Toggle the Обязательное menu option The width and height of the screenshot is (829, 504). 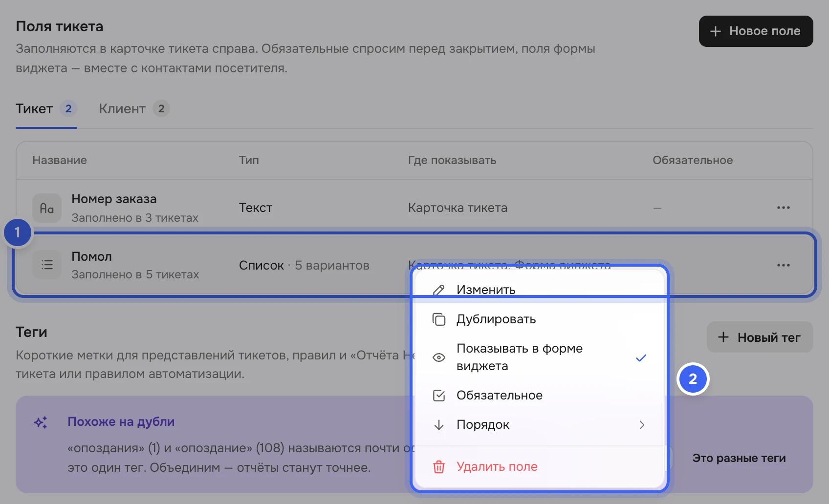[539, 395]
